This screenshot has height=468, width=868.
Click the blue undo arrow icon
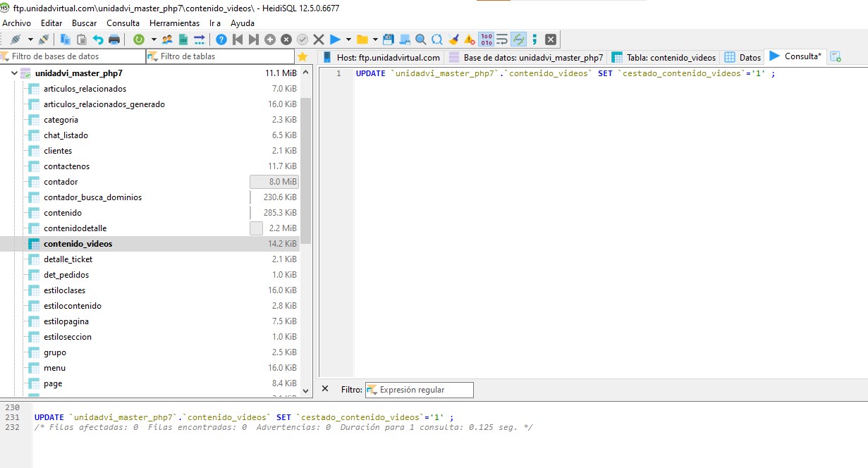[x=98, y=39]
